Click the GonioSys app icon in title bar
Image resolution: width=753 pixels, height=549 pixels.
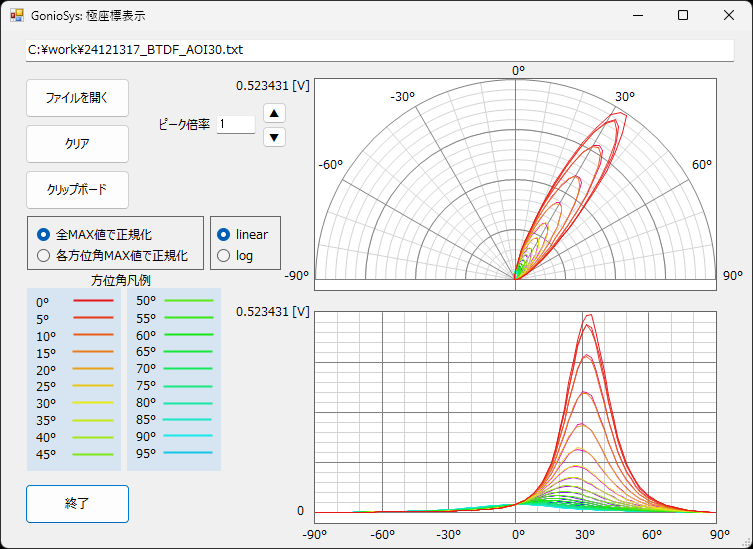[16, 16]
